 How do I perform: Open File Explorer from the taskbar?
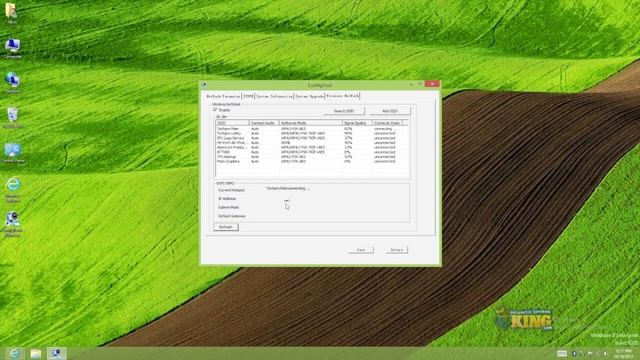click(x=36, y=353)
